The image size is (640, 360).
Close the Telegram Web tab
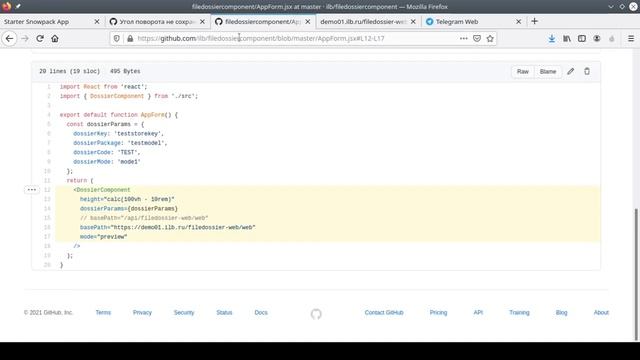point(518,22)
